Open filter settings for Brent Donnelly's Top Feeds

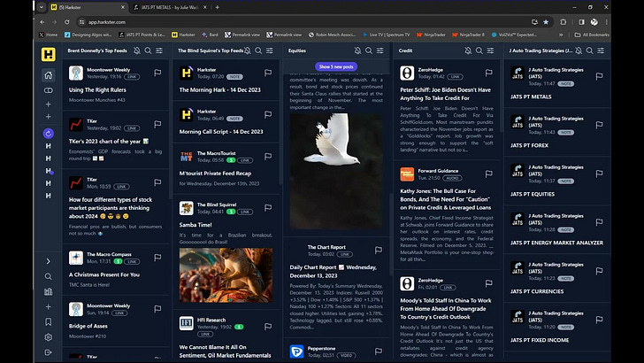pos(159,50)
